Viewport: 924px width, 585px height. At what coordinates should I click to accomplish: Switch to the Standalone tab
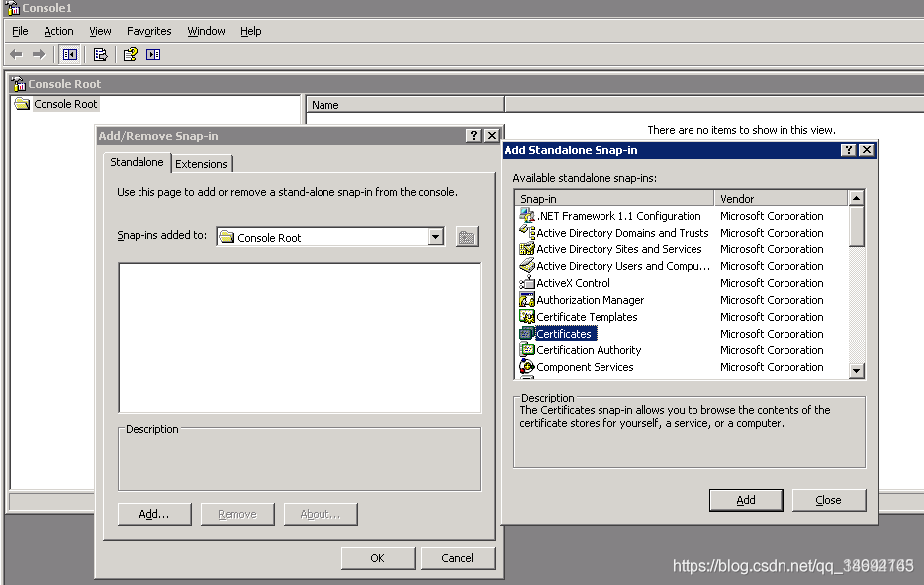pyautogui.click(x=137, y=162)
